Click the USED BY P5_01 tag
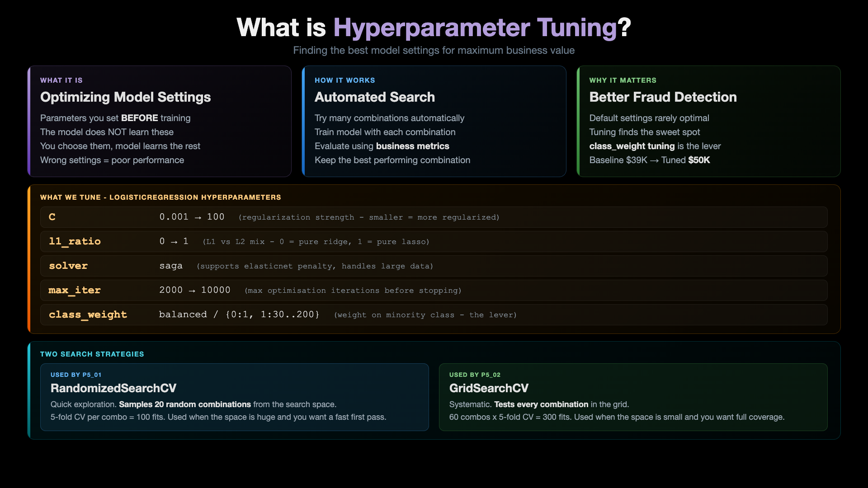The height and width of the screenshot is (488, 868). click(76, 375)
